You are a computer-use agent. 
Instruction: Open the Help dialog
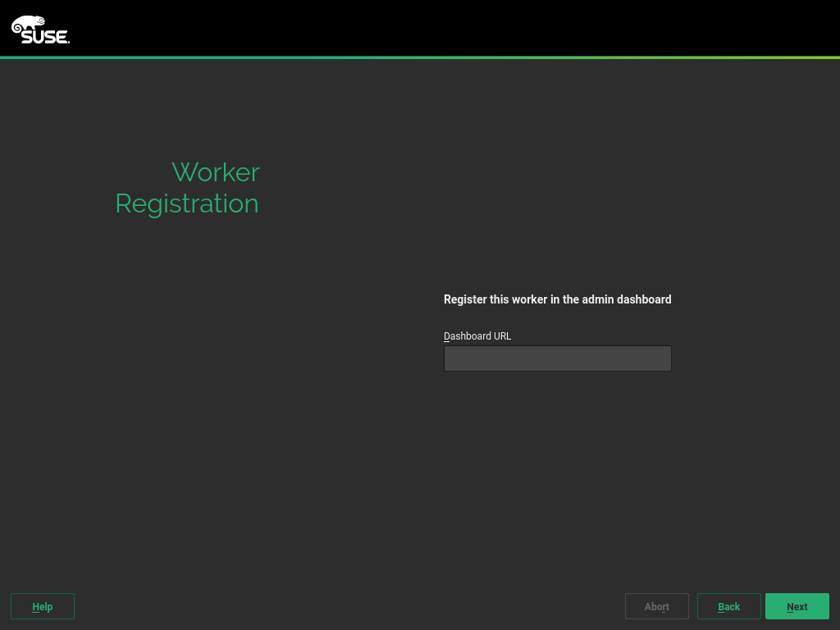click(x=43, y=606)
